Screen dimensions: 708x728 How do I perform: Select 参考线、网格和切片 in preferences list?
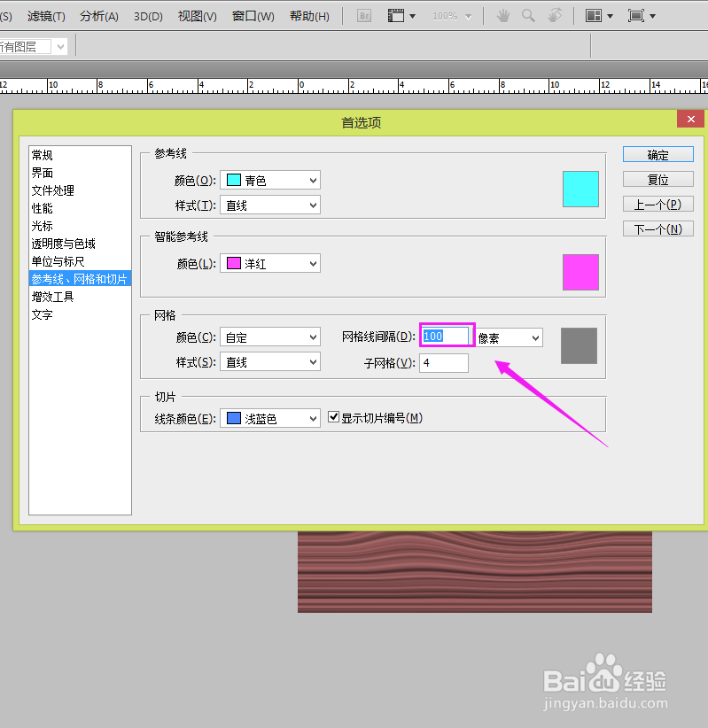pos(80,279)
